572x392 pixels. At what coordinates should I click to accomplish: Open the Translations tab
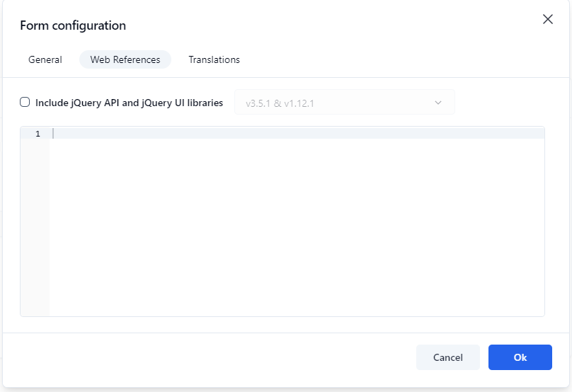click(x=214, y=59)
